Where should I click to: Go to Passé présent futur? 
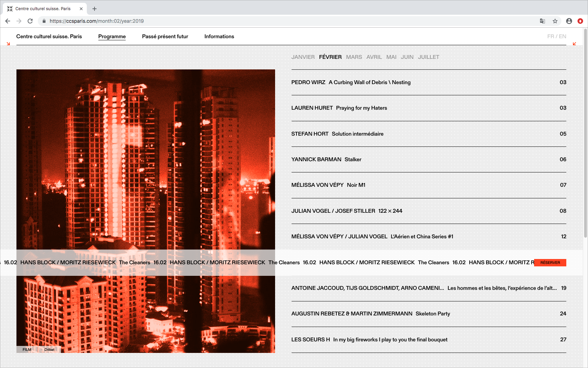pyautogui.click(x=165, y=36)
